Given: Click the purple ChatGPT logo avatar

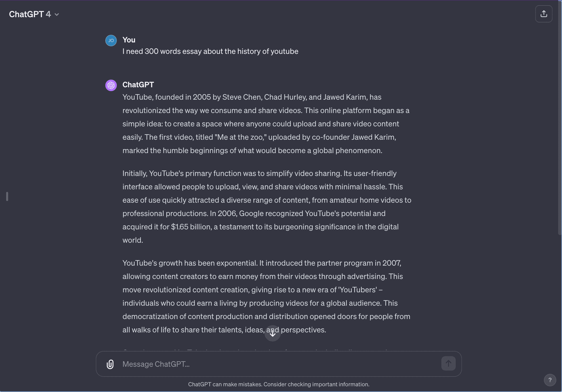Looking at the screenshot, I should [x=111, y=85].
